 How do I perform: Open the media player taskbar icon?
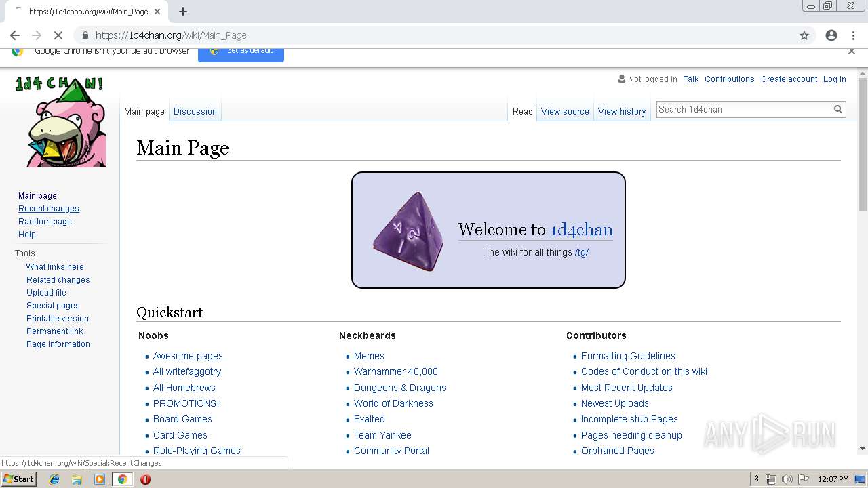pos(100,479)
